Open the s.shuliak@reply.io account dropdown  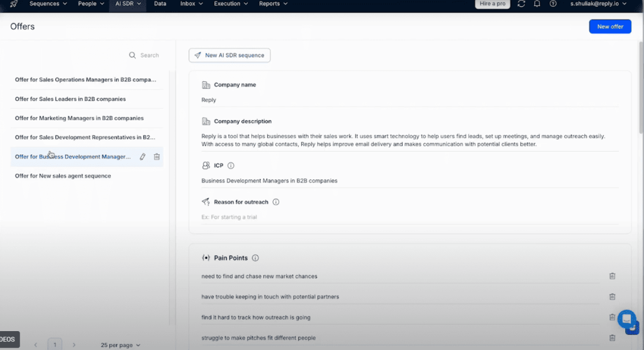pos(599,4)
